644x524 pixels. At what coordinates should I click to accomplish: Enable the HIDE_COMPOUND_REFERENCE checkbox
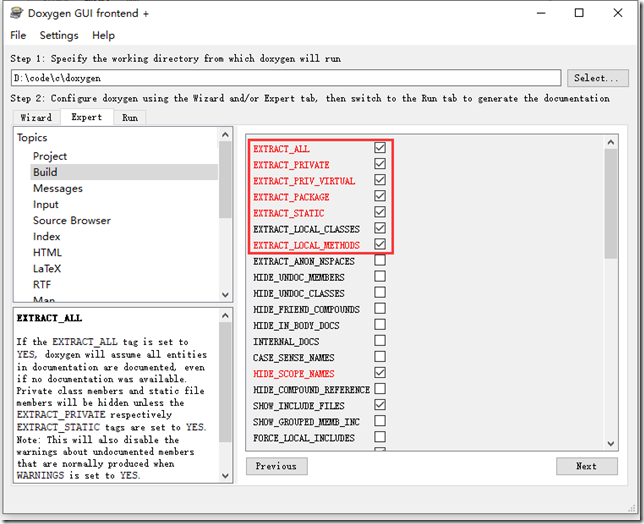(380, 388)
